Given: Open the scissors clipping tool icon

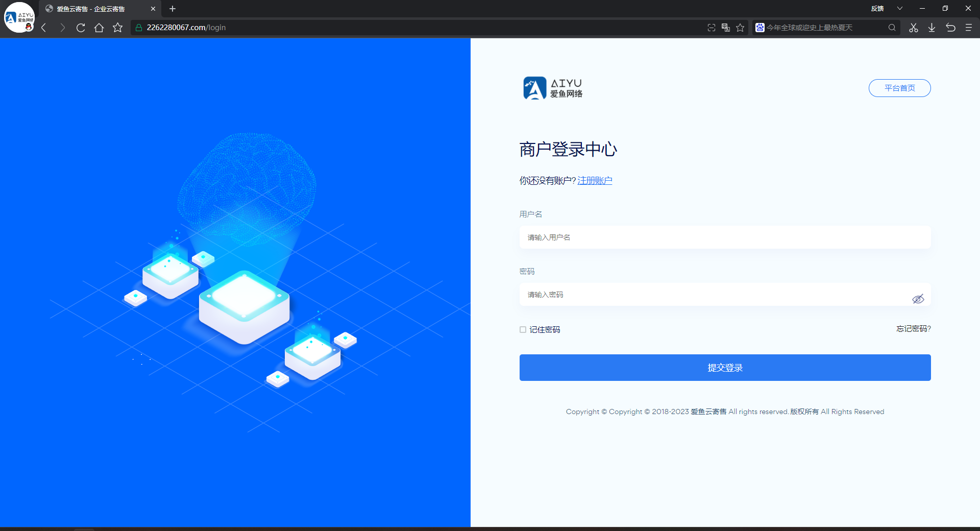Looking at the screenshot, I should (x=914, y=28).
